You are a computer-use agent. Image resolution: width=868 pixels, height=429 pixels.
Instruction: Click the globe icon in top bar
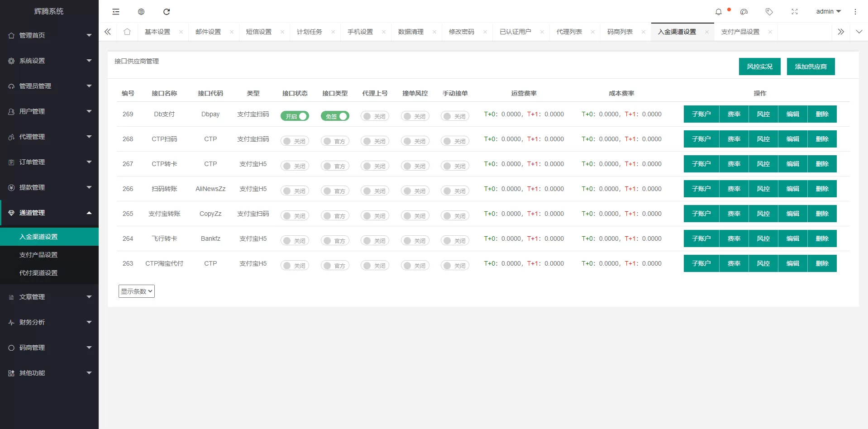[x=141, y=12]
